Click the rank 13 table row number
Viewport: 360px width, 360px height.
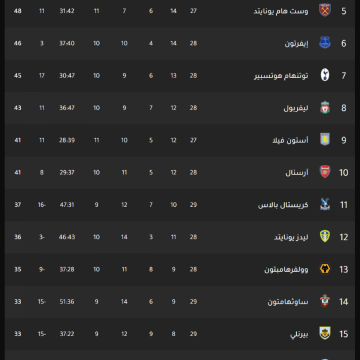(x=344, y=269)
